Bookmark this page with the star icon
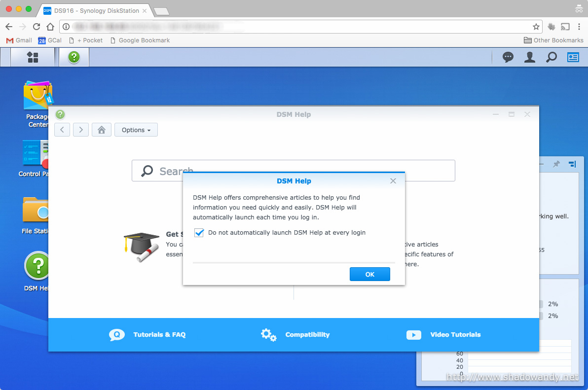Viewport: 588px width, 390px height. click(536, 27)
